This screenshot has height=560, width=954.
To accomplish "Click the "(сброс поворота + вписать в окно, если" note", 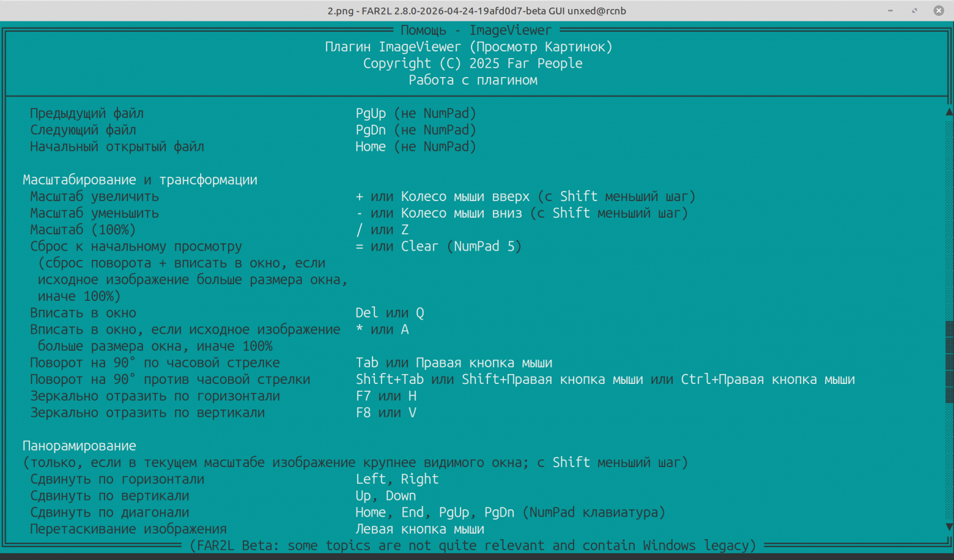I will pos(182,263).
